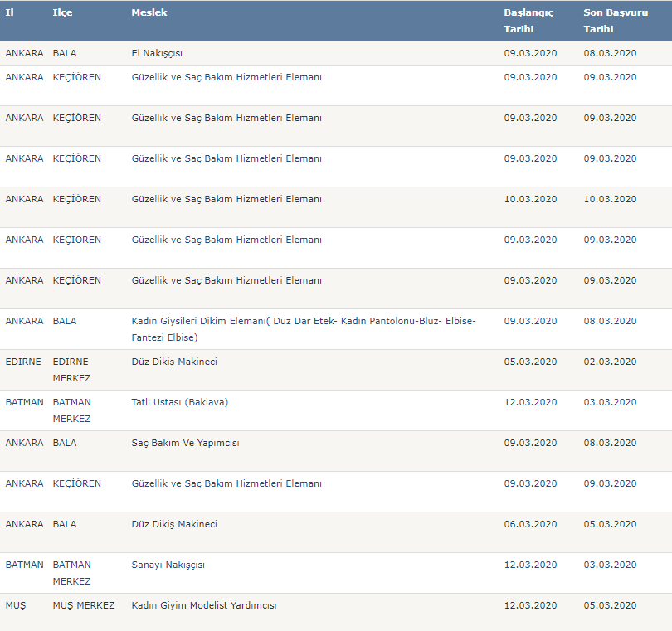
Task: Open the Güzellik listing starting 10.03.2020
Action: [x=226, y=199]
